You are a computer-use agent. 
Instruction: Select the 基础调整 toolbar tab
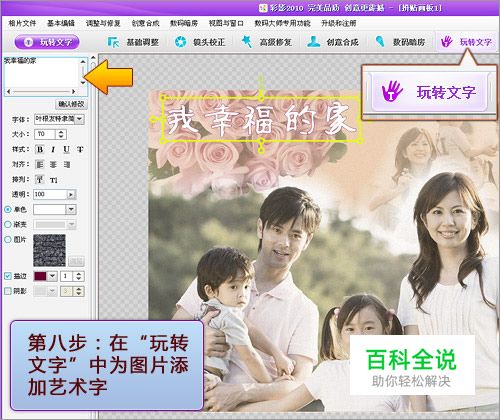(x=133, y=42)
